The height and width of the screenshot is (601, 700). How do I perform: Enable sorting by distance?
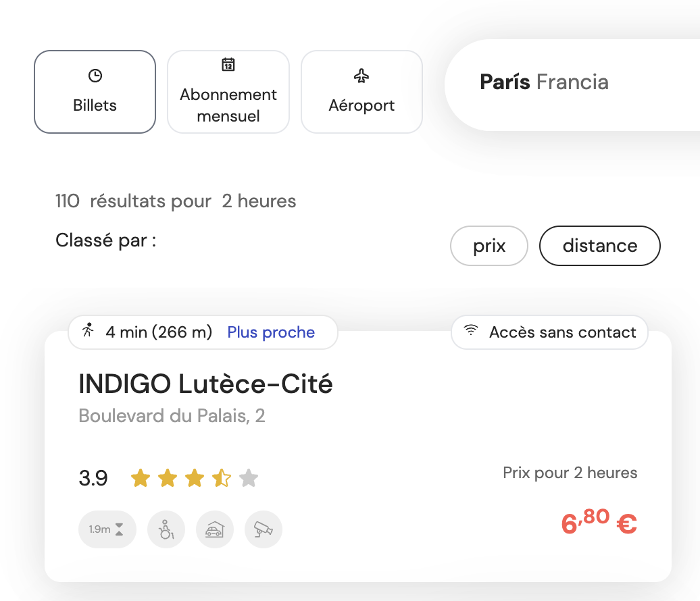pyautogui.click(x=599, y=246)
